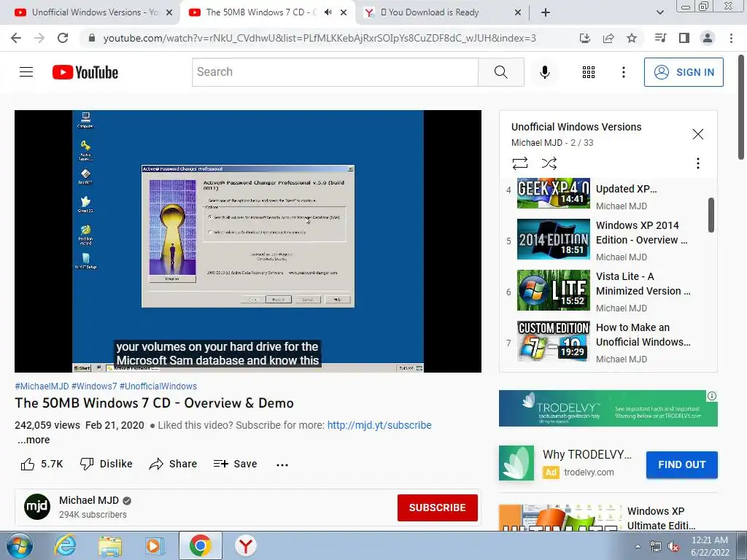Toggle playlist shuffle
747x560 pixels.
tap(549, 163)
